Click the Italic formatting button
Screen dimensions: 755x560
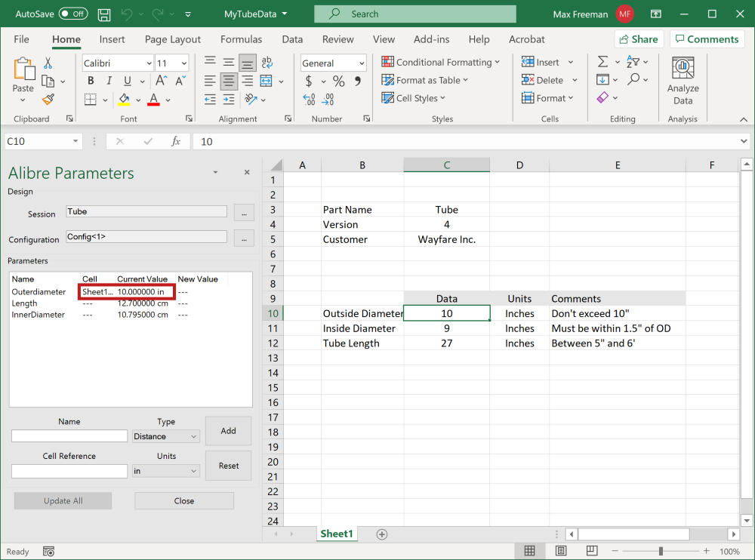109,81
